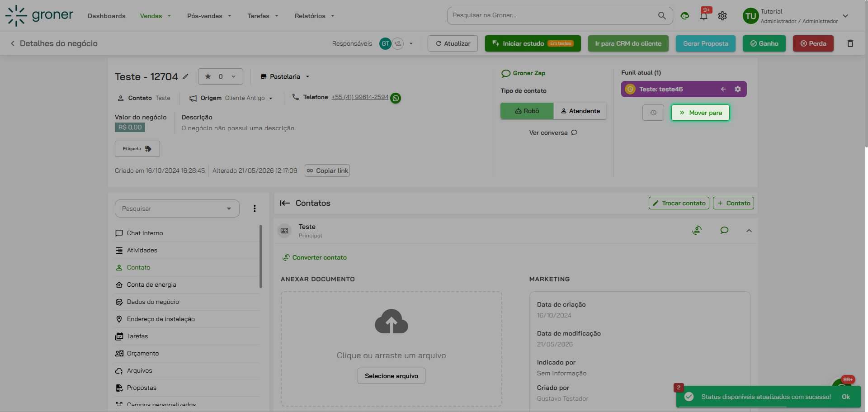Mark the deal as Ganho

coord(764,43)
